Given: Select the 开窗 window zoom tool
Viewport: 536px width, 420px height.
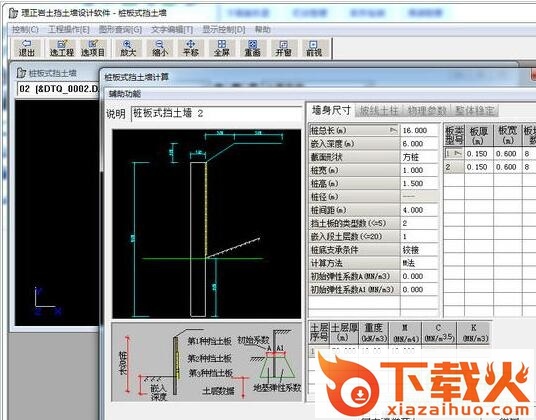Looking at the screenshot, I should click(x=283, y=48).
